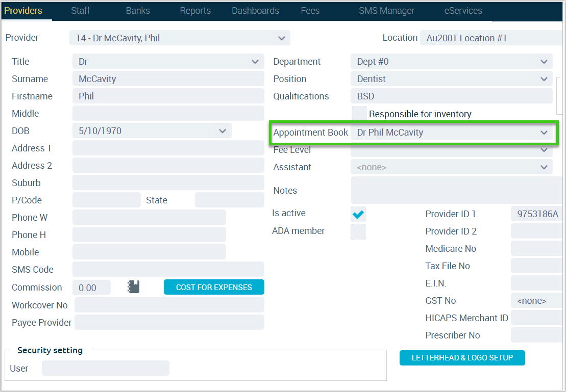The height and width of the screenshot is (392, 566).
Task: Open the SMS Manager tab
Action: pyautogui.click(x=386, y=11)
